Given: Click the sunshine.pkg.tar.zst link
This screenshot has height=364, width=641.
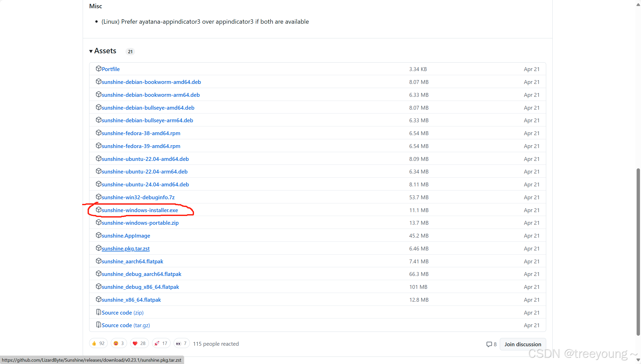Looking at the screenshot, I should (x=125, y=249).
